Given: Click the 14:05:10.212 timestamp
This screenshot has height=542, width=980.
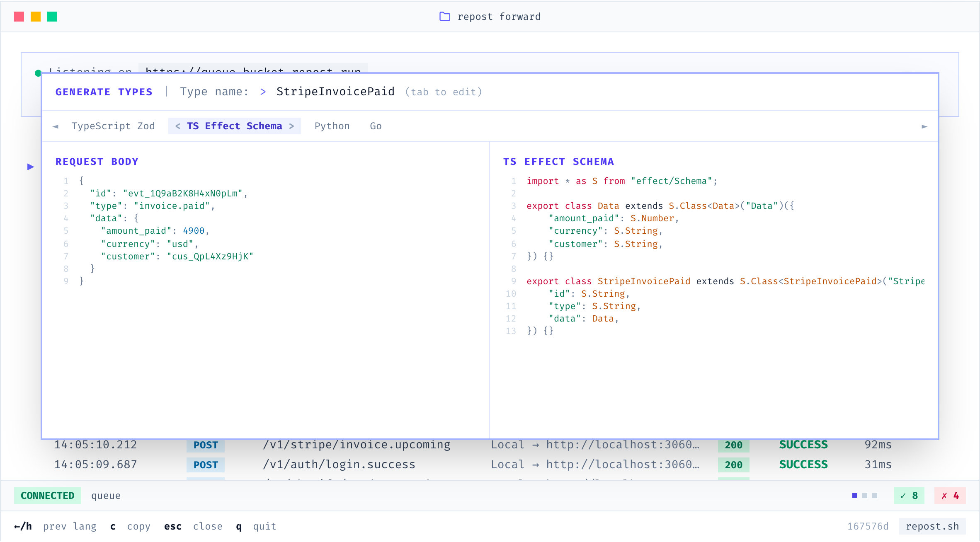Looking at the screenshot, I should click(96, 445).
